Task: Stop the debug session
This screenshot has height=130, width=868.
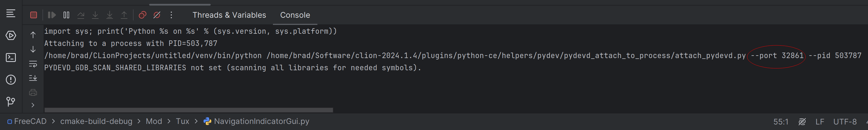Action: 33,15
